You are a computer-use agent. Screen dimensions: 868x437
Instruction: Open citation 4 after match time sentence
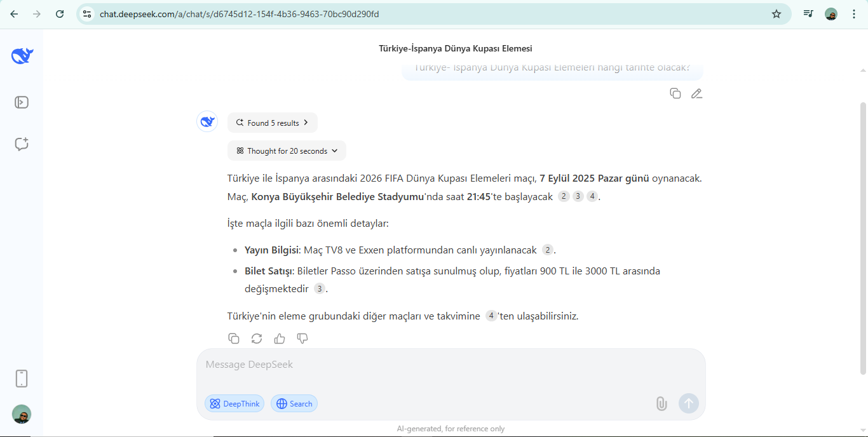592,196
